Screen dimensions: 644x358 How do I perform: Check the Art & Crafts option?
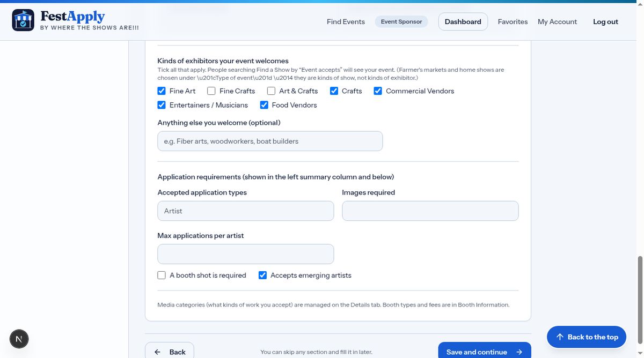(x=271, y=91)
